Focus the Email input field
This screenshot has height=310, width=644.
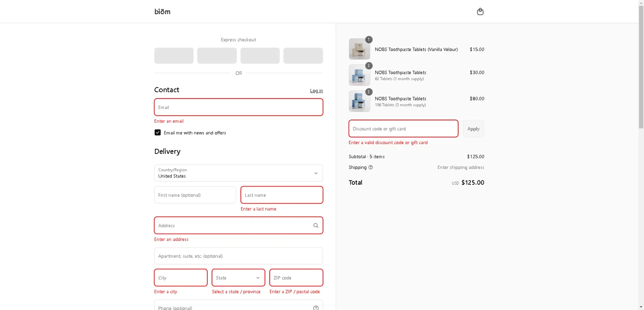pos(238,107)
